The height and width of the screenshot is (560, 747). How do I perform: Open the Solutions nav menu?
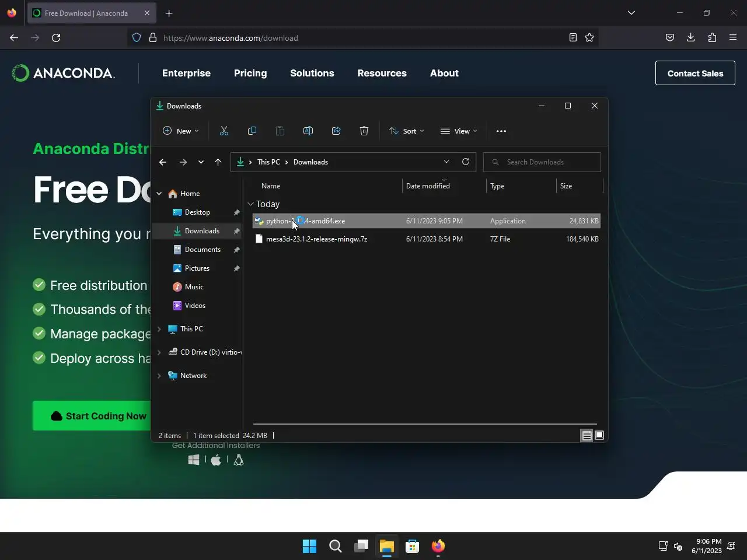tap(312, 73)
